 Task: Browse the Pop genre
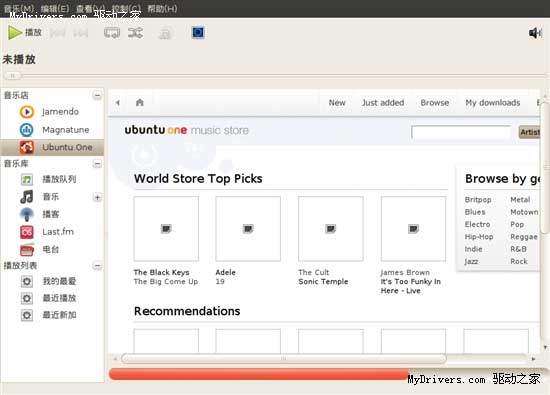tap(517, 224)
